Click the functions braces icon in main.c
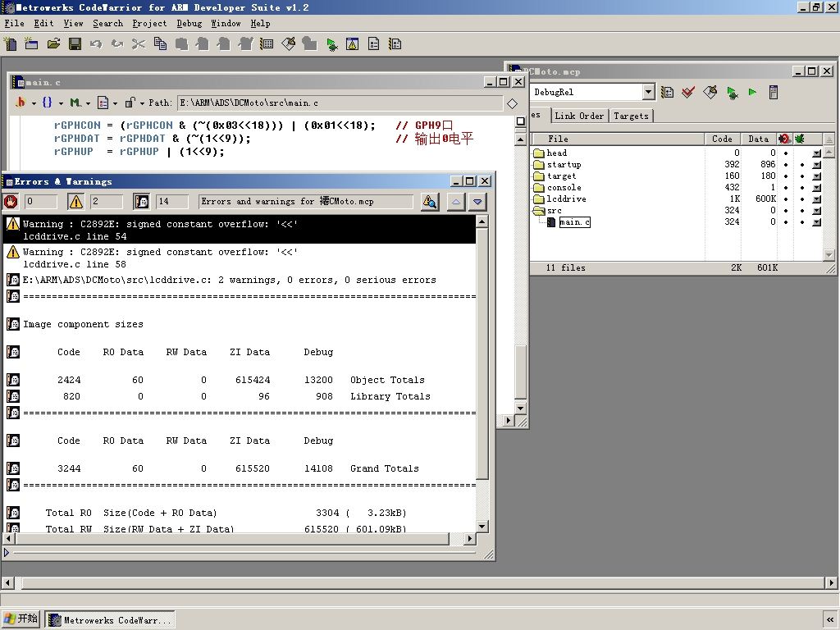 [x=47, y=103]
